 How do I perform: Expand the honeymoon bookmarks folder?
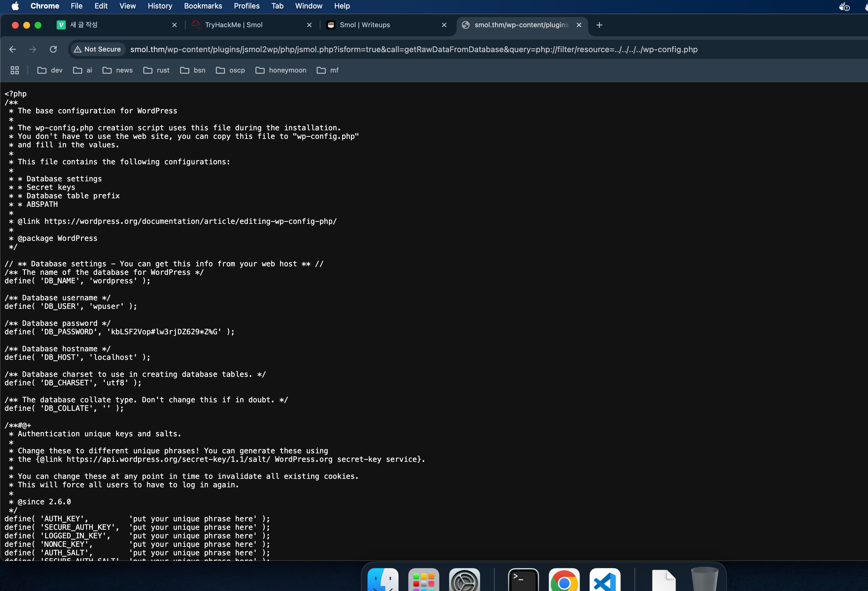[281, 70]
